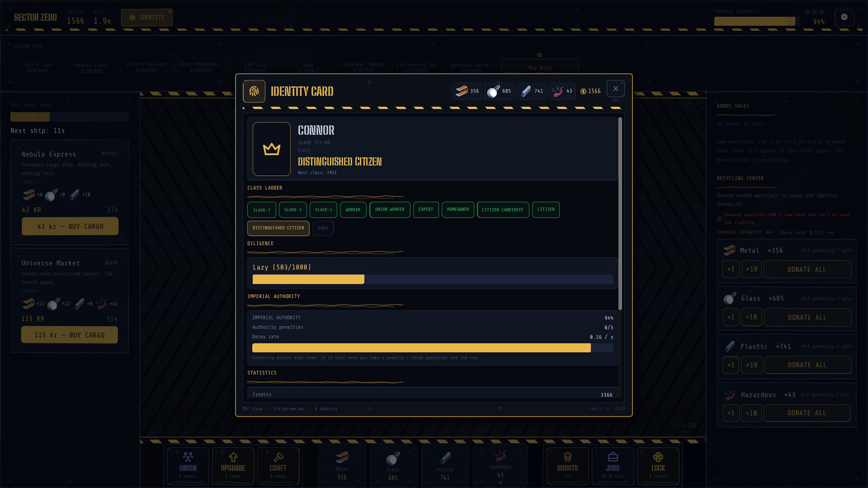Viewport: 868px width, 488px height.
Task: Donate all Metal to recycling
Action: (807, 269)
